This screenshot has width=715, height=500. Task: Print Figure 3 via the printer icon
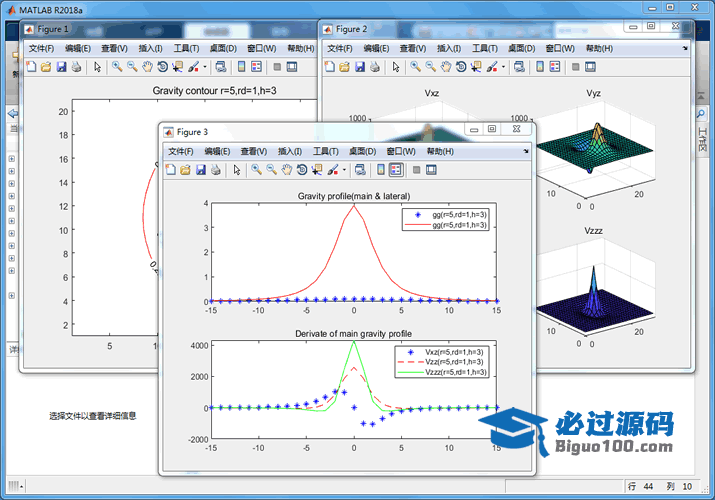216,170
